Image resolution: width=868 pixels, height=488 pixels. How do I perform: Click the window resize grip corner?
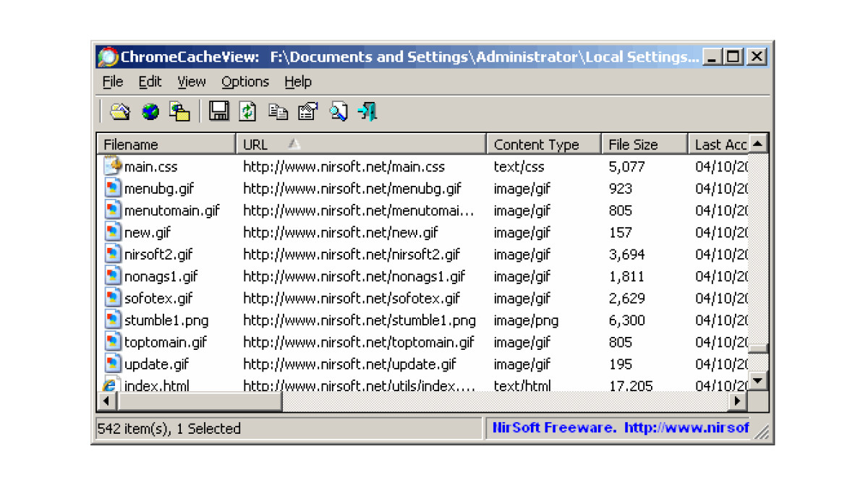click(x=762, y=432)
